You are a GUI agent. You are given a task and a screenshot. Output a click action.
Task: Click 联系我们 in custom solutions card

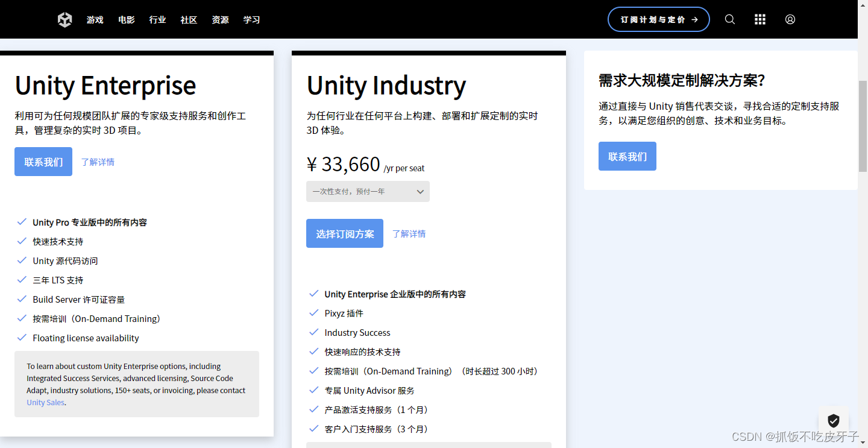627,156
